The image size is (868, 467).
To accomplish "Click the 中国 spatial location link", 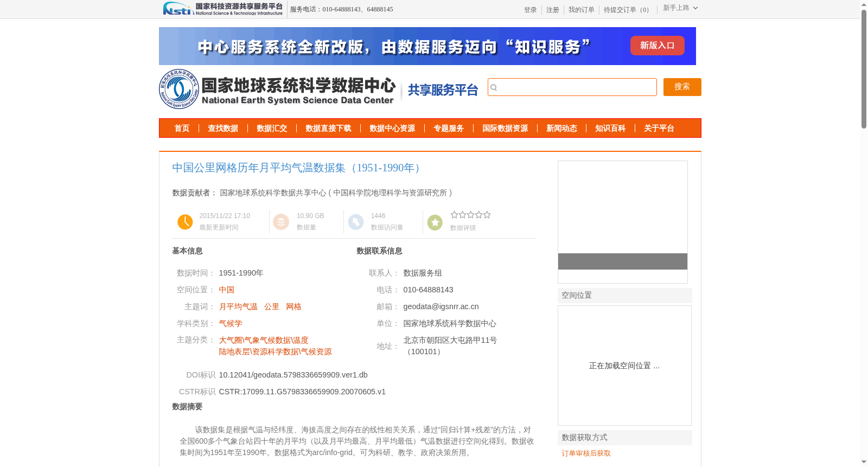I will point(227,290).
